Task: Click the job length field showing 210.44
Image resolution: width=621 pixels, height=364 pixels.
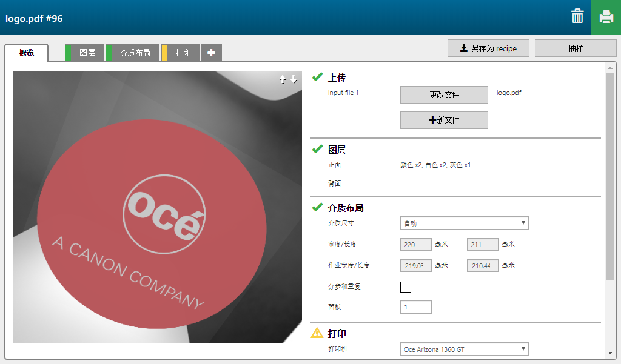Action: tap(483, 265)
